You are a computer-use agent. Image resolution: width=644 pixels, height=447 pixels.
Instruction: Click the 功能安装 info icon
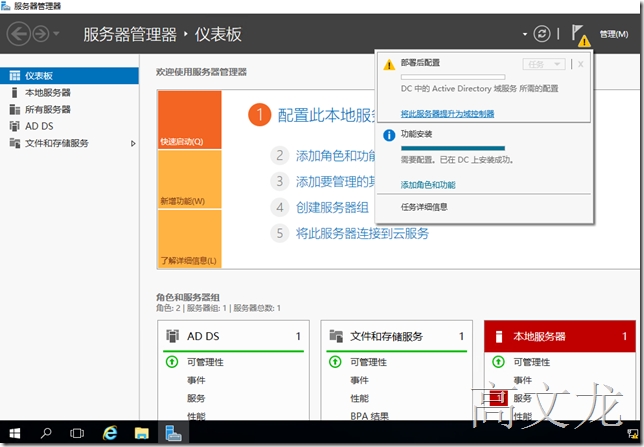click(x=389, y=135)
